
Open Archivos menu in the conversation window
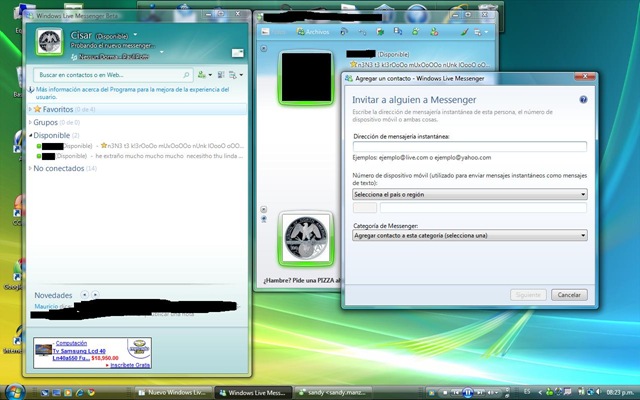click(x=313, y=31)
